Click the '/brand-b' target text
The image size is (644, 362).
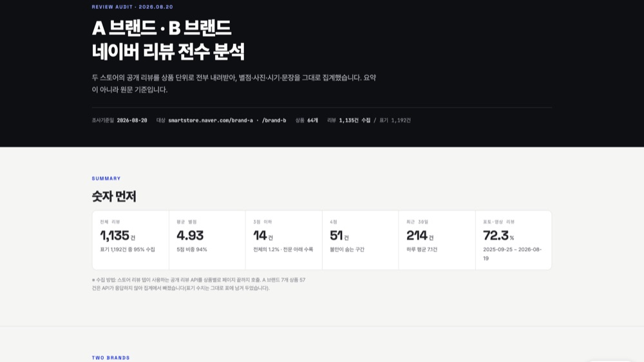coord(274,120)
